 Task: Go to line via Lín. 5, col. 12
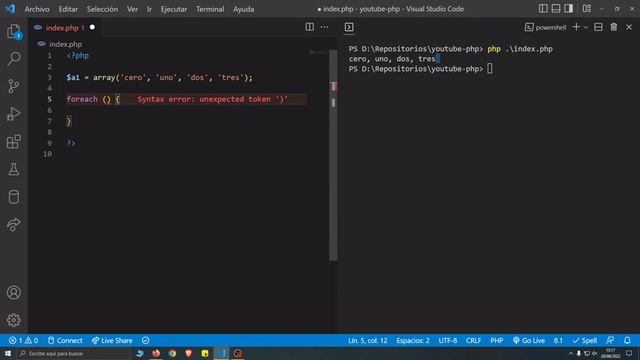[367, 340]
